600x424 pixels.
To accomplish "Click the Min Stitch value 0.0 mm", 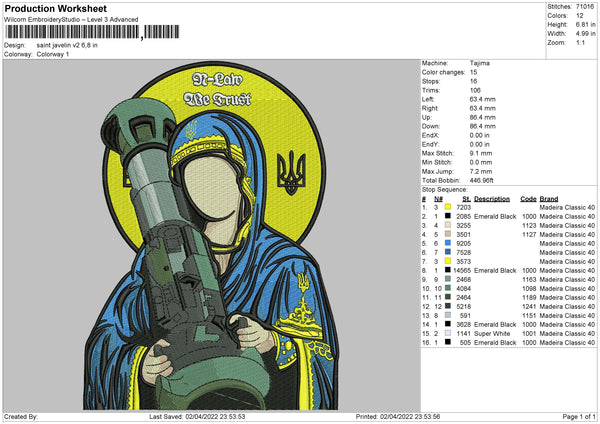I will [x=481, y=162].
